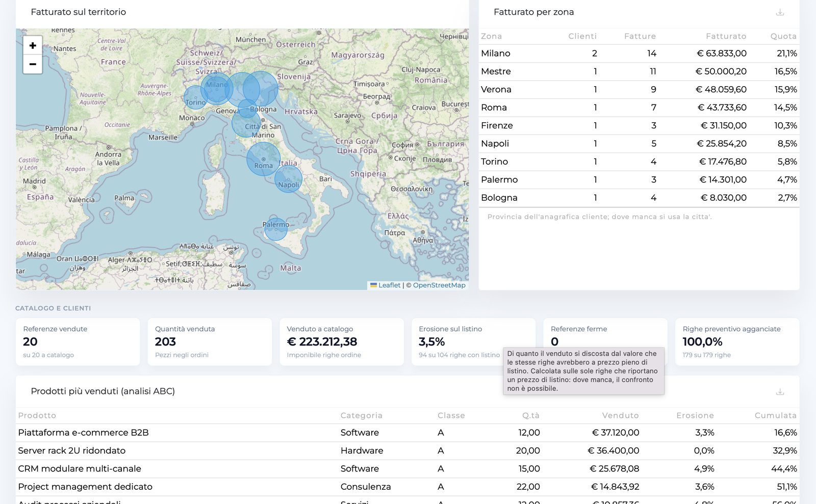Viewport: 816px width, 504px height.
Task: Click the provincia anagrafica footnote
Action: point(600,217)
